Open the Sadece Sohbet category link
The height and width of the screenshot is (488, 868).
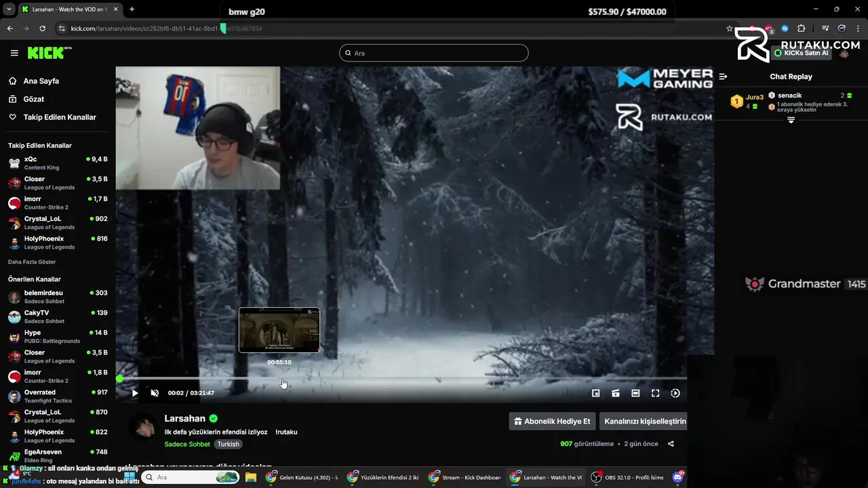pos(187,445)
